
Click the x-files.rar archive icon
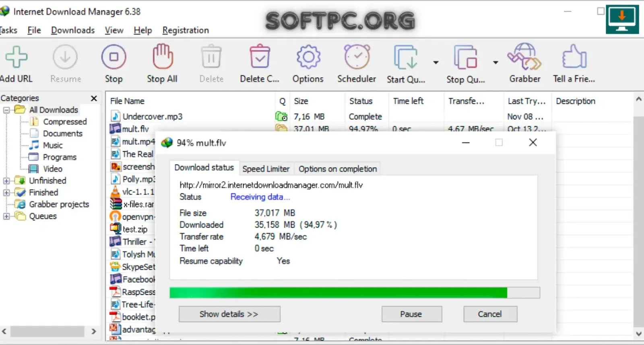[116, 204]
